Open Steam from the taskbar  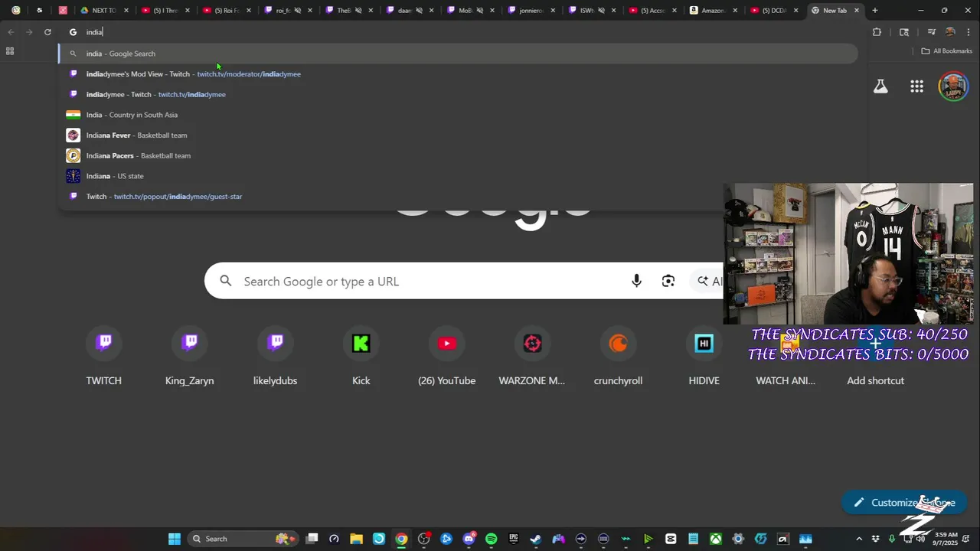[x=536, y=539]
